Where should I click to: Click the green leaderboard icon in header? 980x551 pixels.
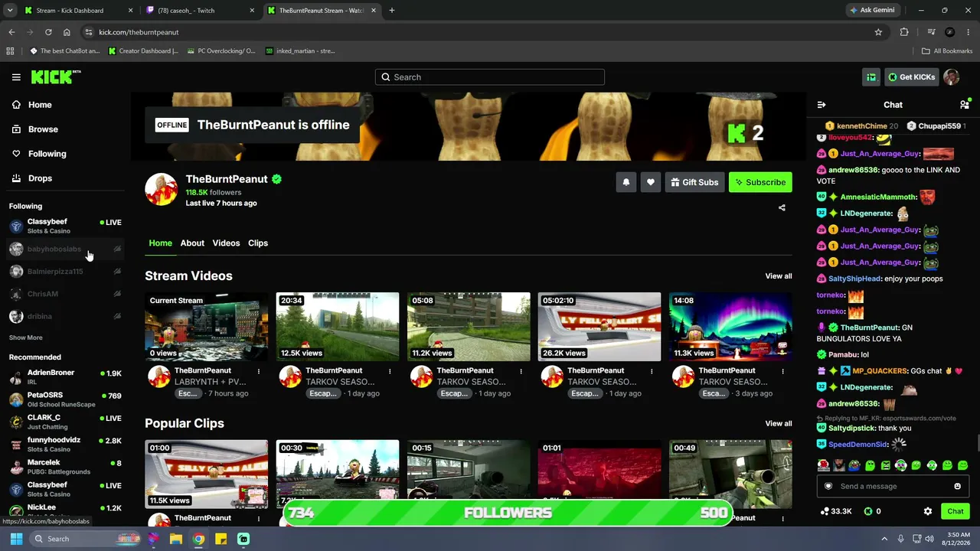[871, 77]
